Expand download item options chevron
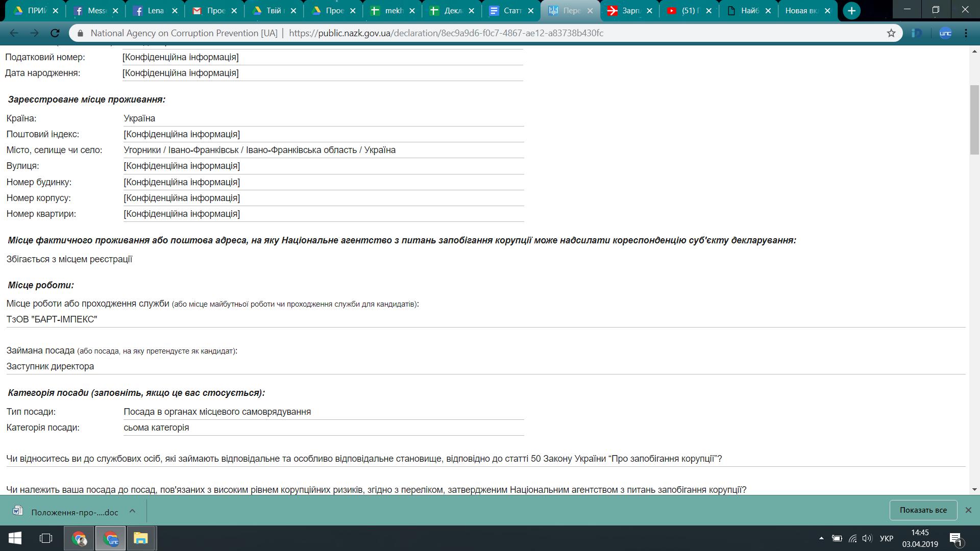980x551 pixels. [132, 511]
